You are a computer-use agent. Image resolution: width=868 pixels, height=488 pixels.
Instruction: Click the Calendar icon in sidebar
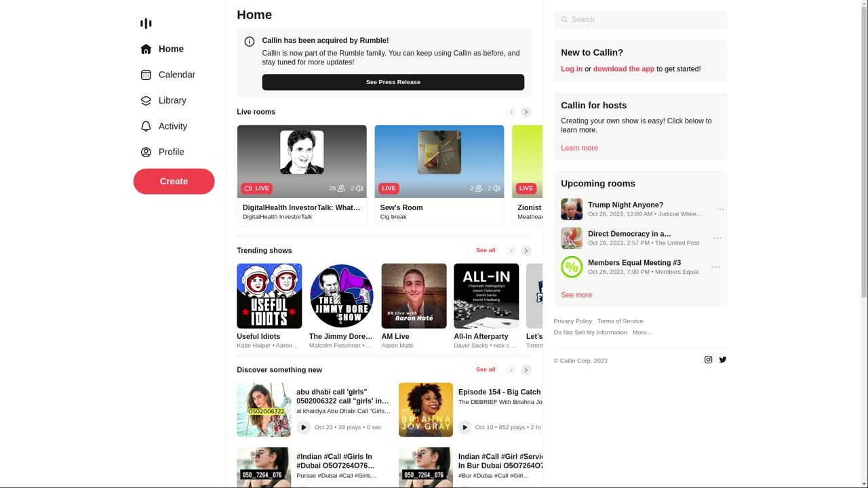pos(146,75)
